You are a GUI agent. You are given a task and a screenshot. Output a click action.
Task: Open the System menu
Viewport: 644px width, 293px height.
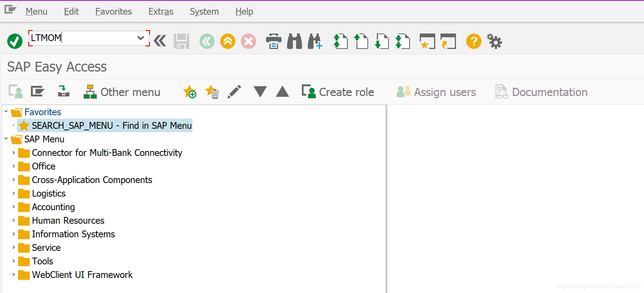tap(204, 12)
